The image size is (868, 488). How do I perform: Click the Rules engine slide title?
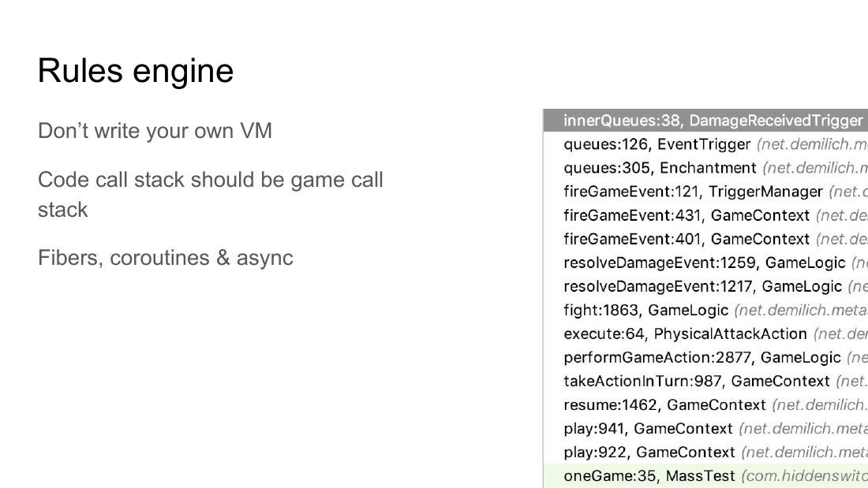coord(136,72)
